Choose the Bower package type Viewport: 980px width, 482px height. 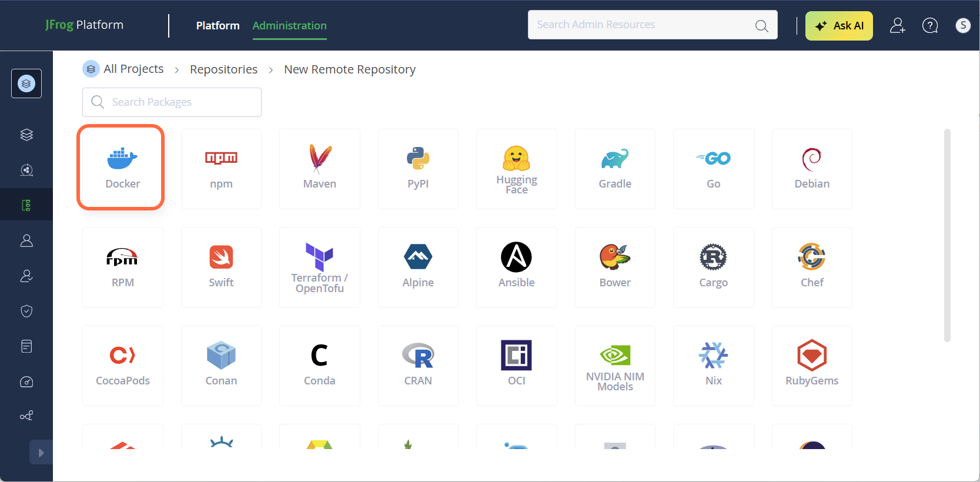(615, 267)
